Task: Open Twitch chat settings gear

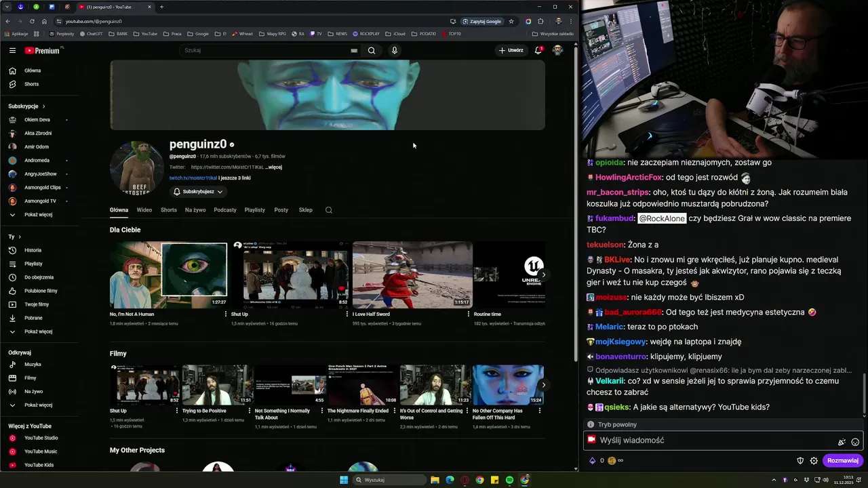Action: click(x=814, y=461)
